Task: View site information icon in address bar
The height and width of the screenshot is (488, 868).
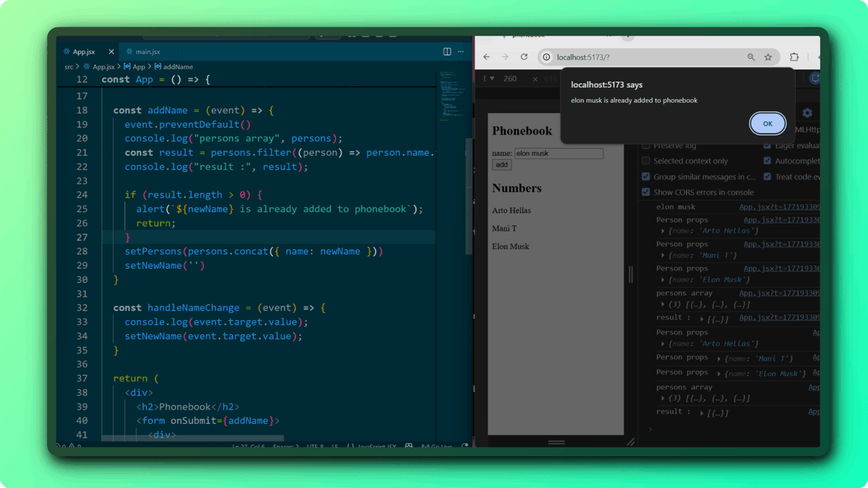Action: click(547, 57)
